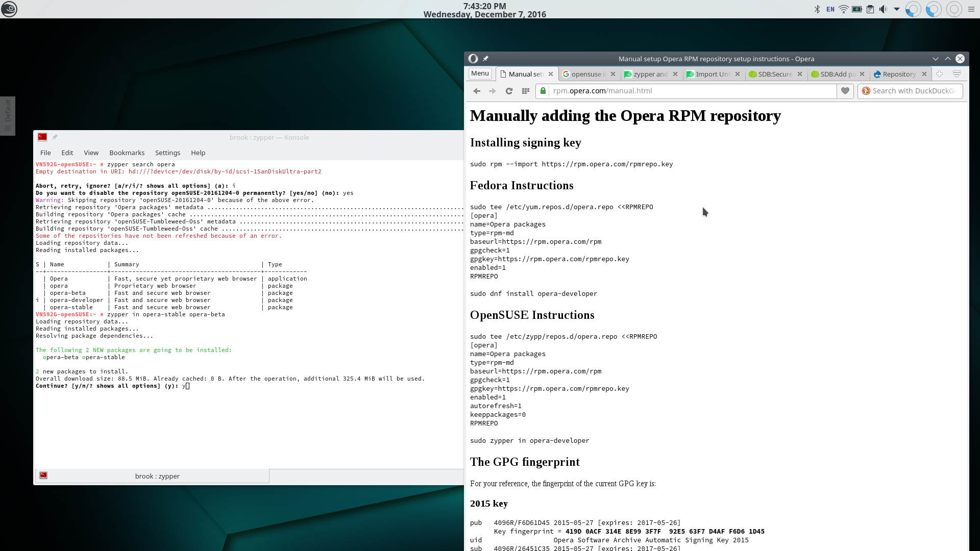Viewport: 980px width, 551px height.
Task: Open a new Opera tab
Action: [x=939, y=74]
